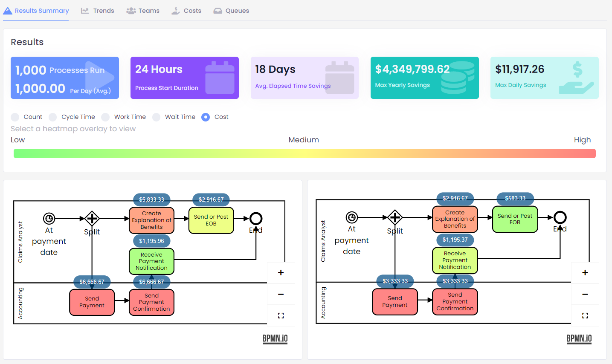612x364 pixels.
Task: Select the 'At payment date' timer event, left diagram
Action: (49, 218)
